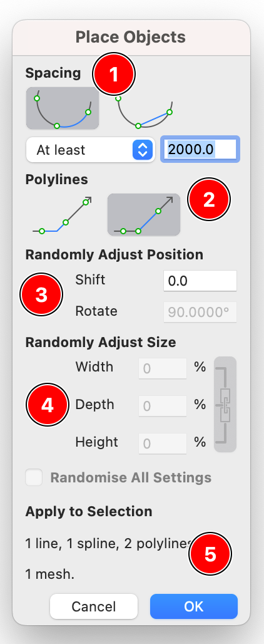
Task: Open the At least spacing dropdown
Action: tap(90, 150)
